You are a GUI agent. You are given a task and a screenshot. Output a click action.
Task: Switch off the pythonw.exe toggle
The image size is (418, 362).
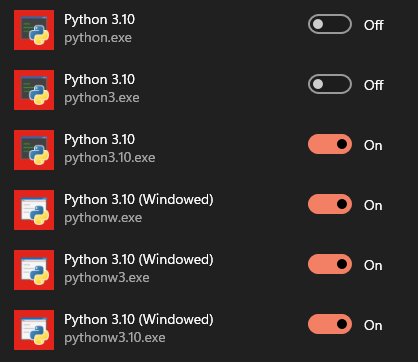pyautogui.click(x=330, y=204)
